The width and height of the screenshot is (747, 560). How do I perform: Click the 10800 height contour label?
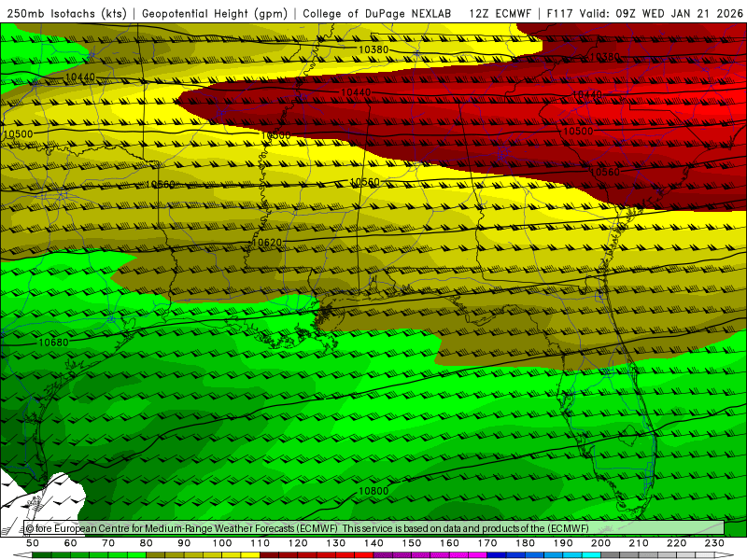coord(373,491)
